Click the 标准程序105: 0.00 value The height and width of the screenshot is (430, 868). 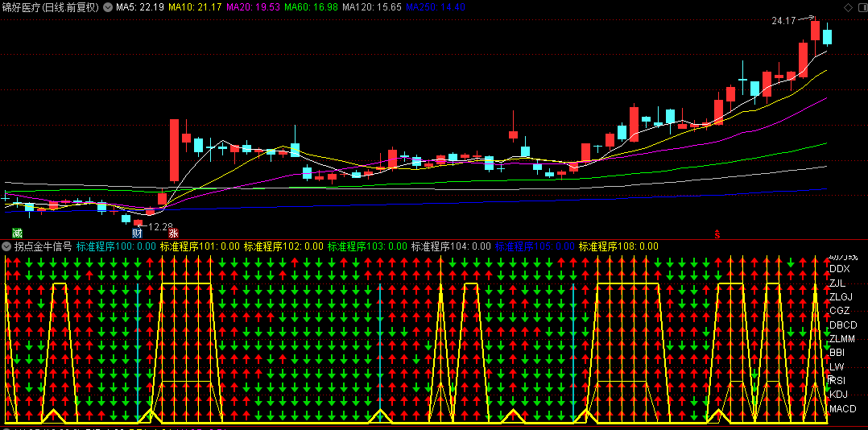click(x=535, y=246)
